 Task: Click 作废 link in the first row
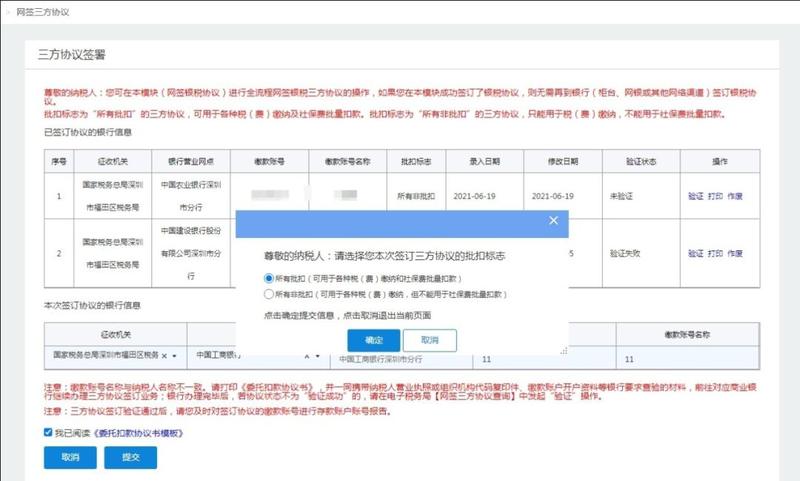point(735,196)
